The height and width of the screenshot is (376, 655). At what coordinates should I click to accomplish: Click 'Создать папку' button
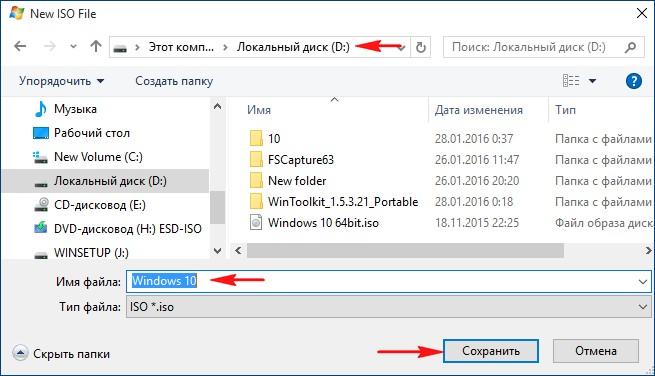coord(174,81)
